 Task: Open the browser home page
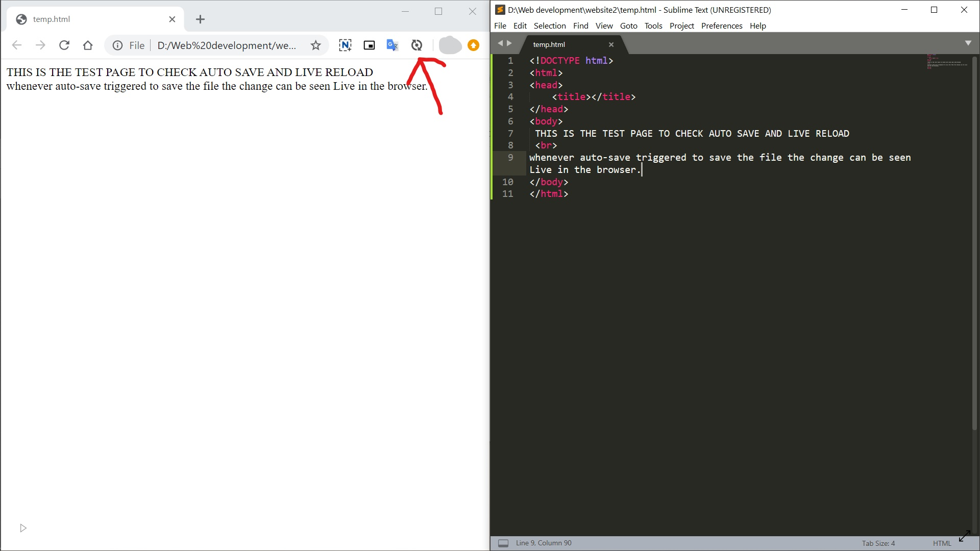[88, 45]
